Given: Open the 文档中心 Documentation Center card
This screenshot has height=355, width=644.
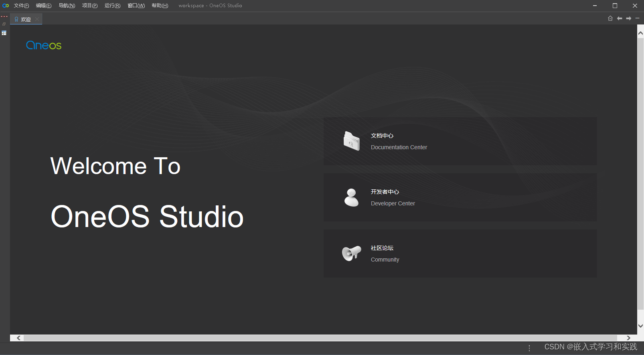Looking at the screenshot, I should coord(460,141).
